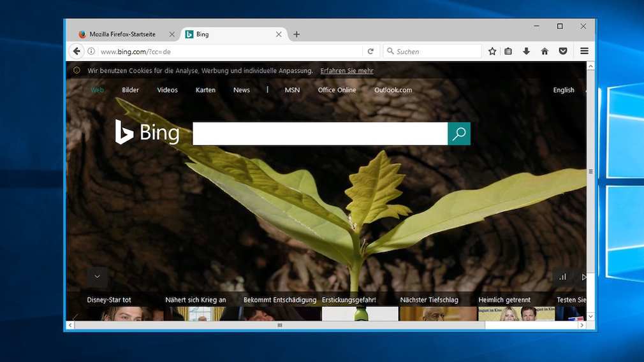The height and width of the screenshot is (362, 644).
Task: Open the Erfahren Sie mehr link
Action: point(347,71)
